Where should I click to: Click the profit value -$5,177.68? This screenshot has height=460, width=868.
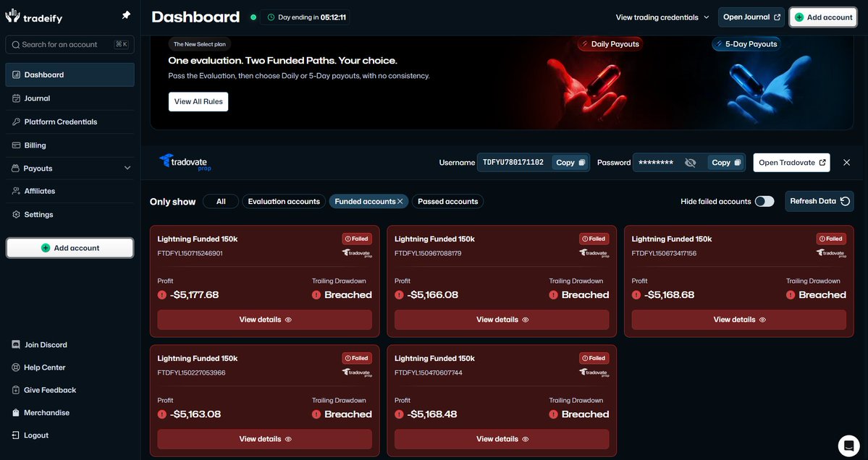[x=194, y=294]
